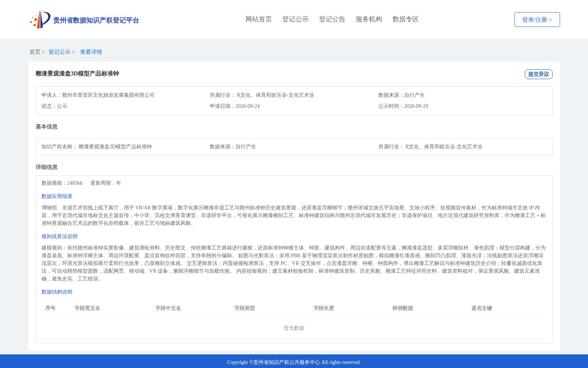Click the 数据应用场景 heading
588x368 pixels.
57,197
